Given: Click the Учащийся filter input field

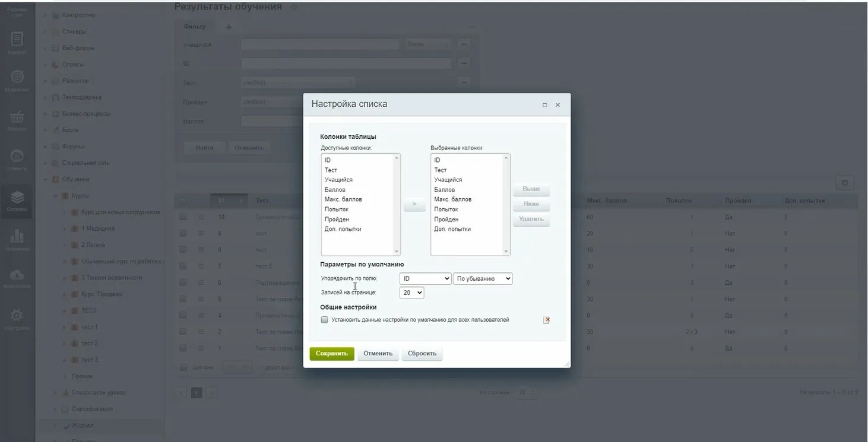Looking at the screenshot, I should [x=321, y=44].
